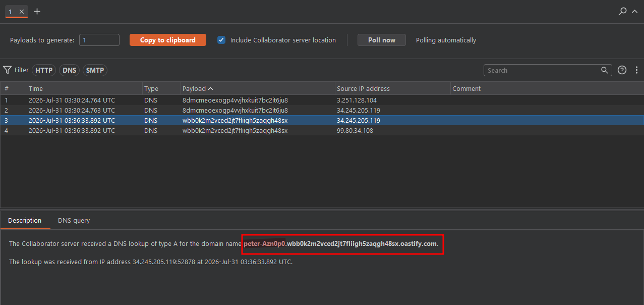The image size is (644, 305).
Task: Click the Filter funnel icon
Action: point(7,70)
